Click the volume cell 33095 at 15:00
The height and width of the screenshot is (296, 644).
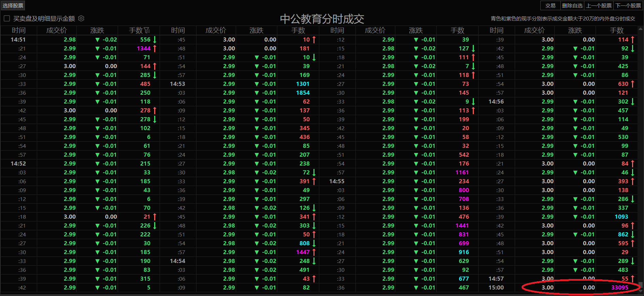click(x=620, y=287)
